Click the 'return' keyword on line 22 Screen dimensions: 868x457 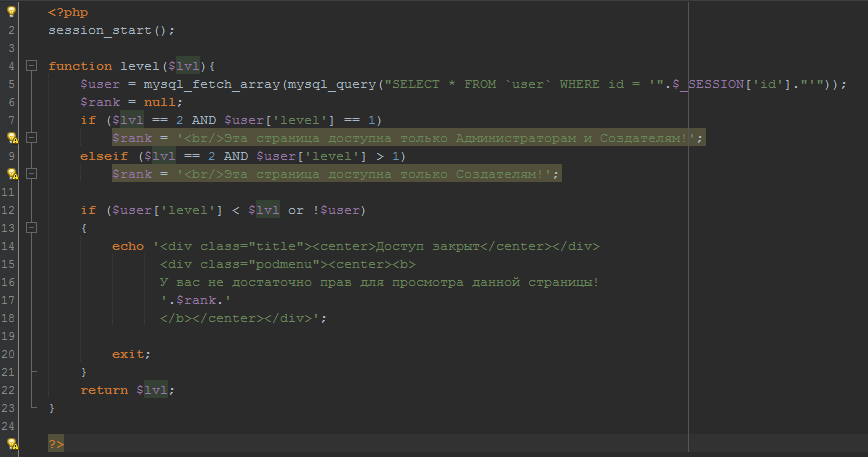click(104, 390)
